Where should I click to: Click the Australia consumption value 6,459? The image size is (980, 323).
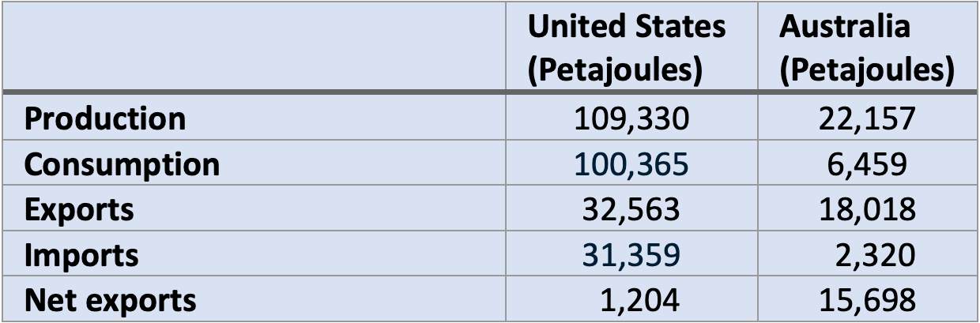867,164
